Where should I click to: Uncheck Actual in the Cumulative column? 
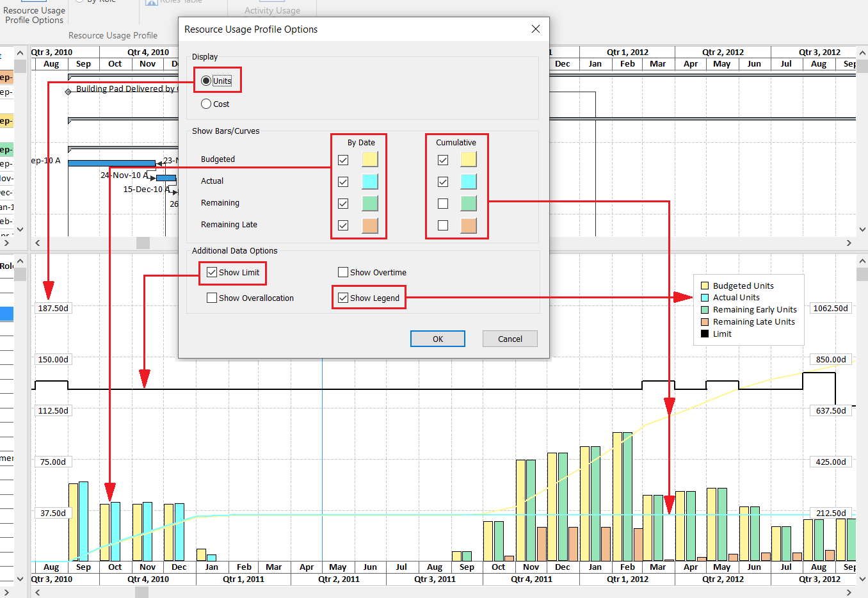443,181
